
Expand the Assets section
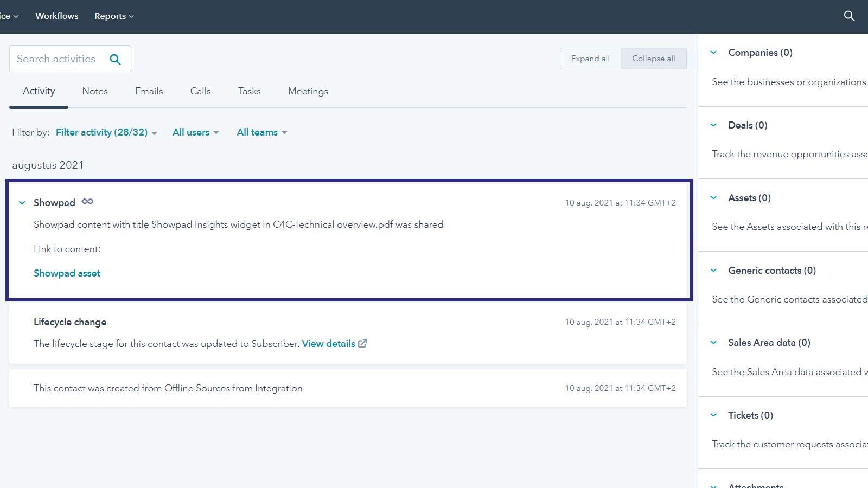click(x=713, y=197)
